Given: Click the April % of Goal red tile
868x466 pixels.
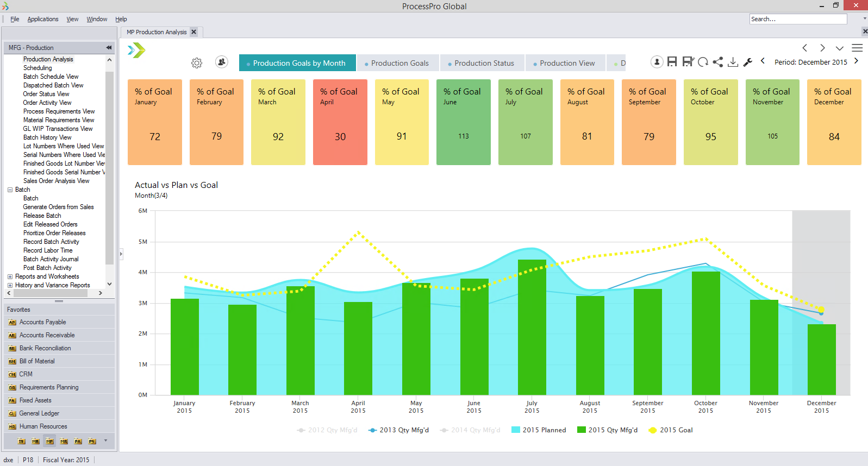Looking at the screenshot, I should click(x=340, y=122).
